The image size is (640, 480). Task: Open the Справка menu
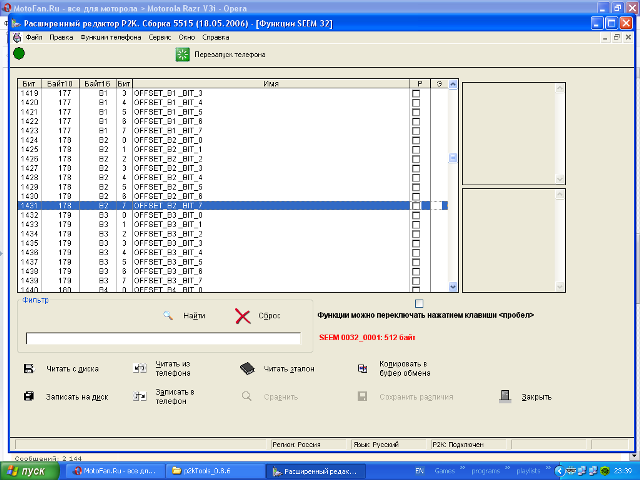tap(216, 38)
